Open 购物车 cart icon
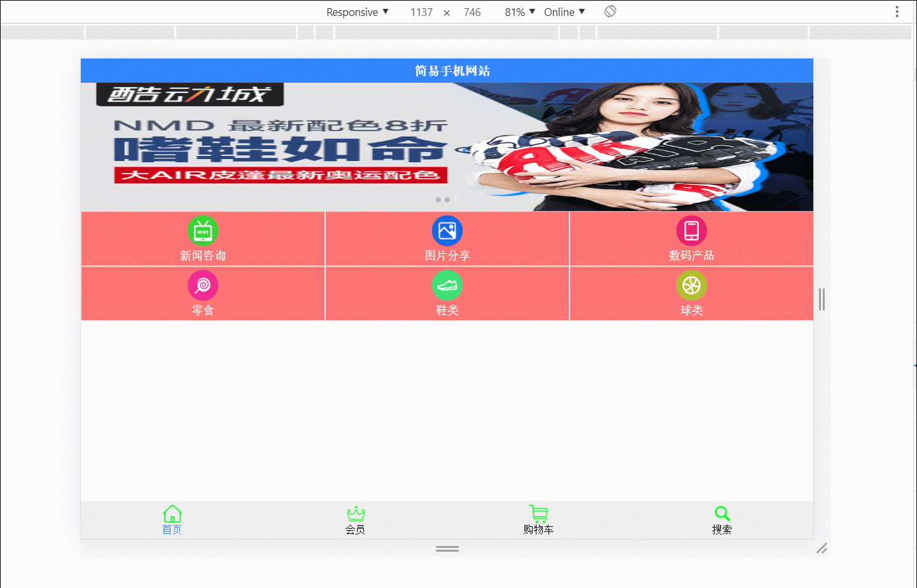 pyautogui.click(x=538, y=514)
